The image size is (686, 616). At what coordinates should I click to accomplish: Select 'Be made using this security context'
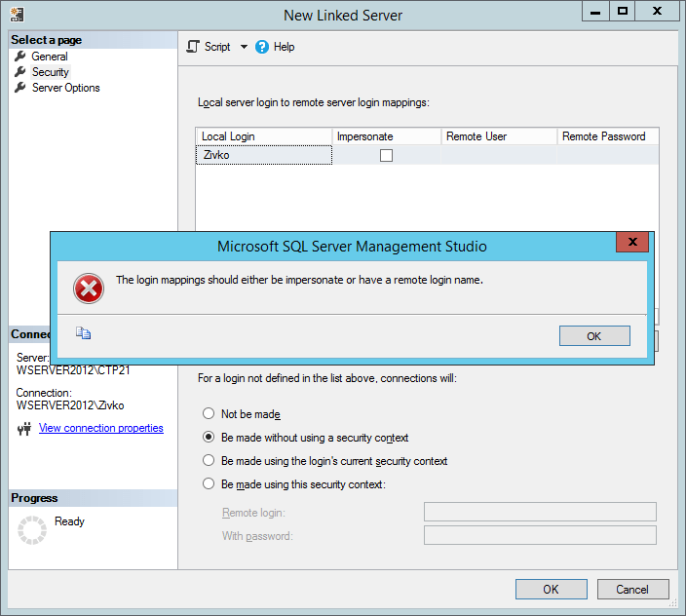coord(209,483)
